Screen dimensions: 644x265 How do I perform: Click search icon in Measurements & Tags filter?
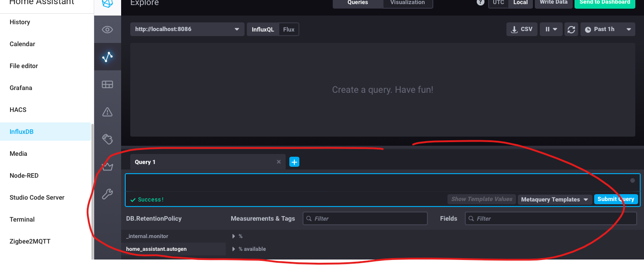click(309, 218)
